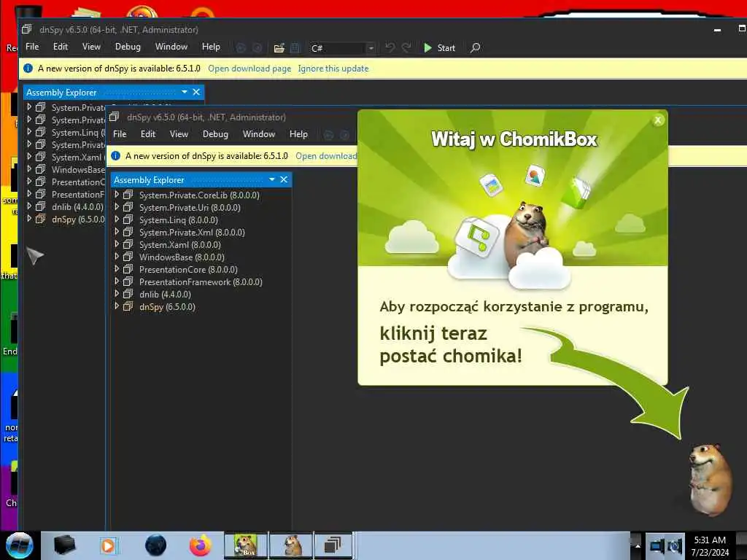Click the Save All icon in back toolbar
The height and width of the screenshot is (560, 747).
(295, 47)
